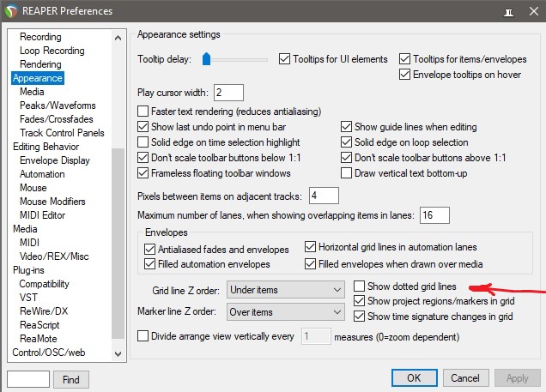Select Fades/Crossfades page
This screenshot has width=546, height=392.
57,119
